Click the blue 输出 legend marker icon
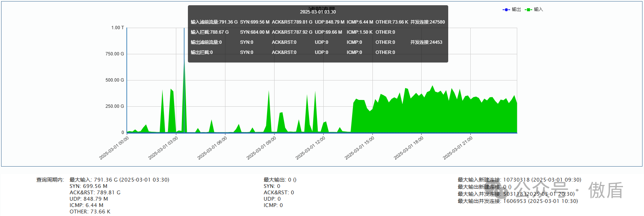The image size is (644, 216). [x=506, y=9]
